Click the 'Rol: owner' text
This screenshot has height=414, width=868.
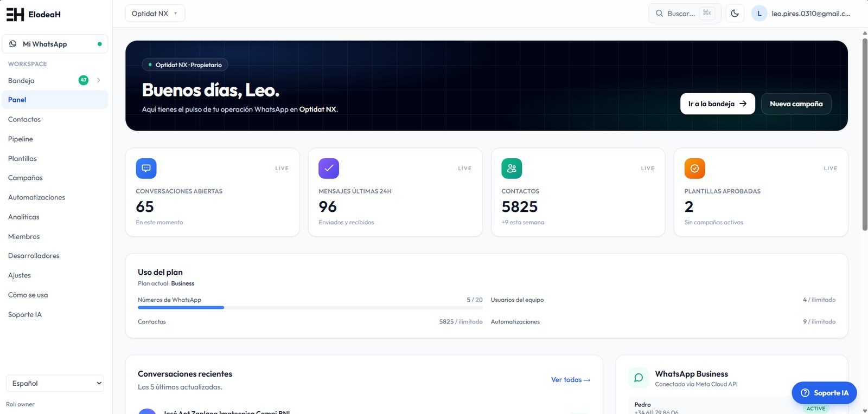[x=20, y=404]
